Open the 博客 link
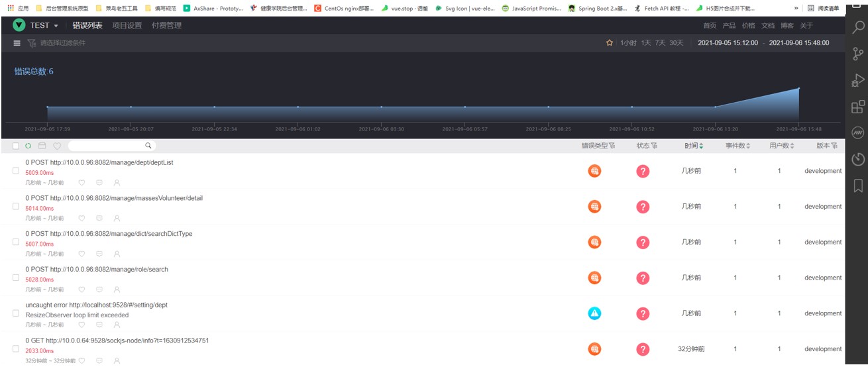868x367 pixels. pos(787,26)
